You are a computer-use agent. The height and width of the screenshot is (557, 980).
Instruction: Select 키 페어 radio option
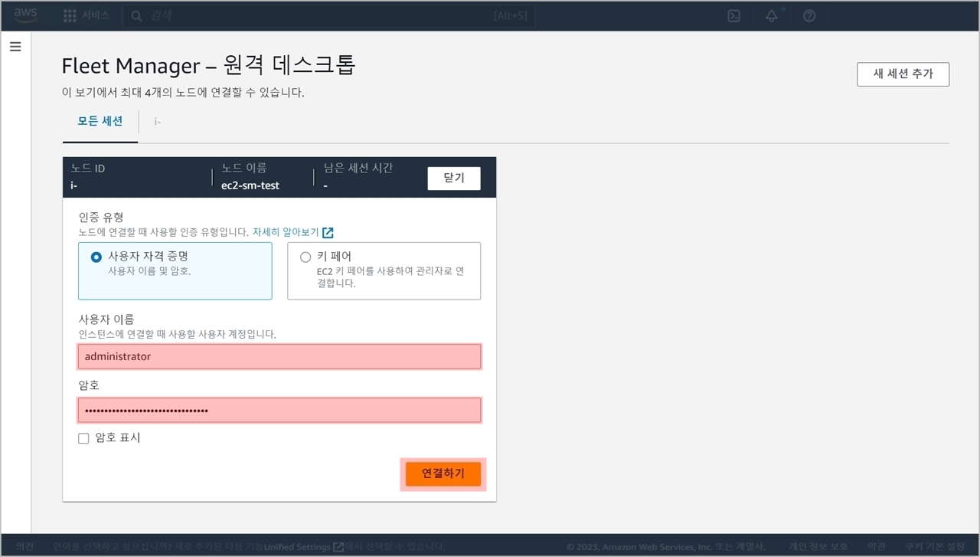(305, 257)
